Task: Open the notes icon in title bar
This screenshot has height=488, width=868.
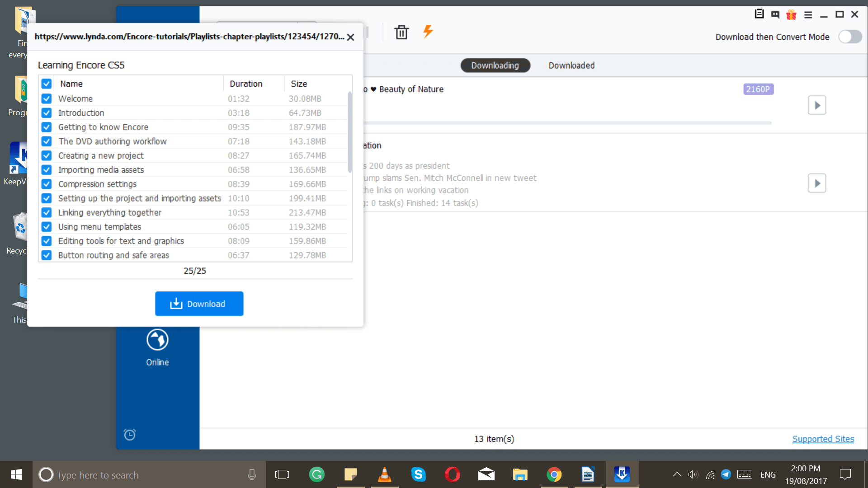Action: pyautogui.click(x=759, y=14)
